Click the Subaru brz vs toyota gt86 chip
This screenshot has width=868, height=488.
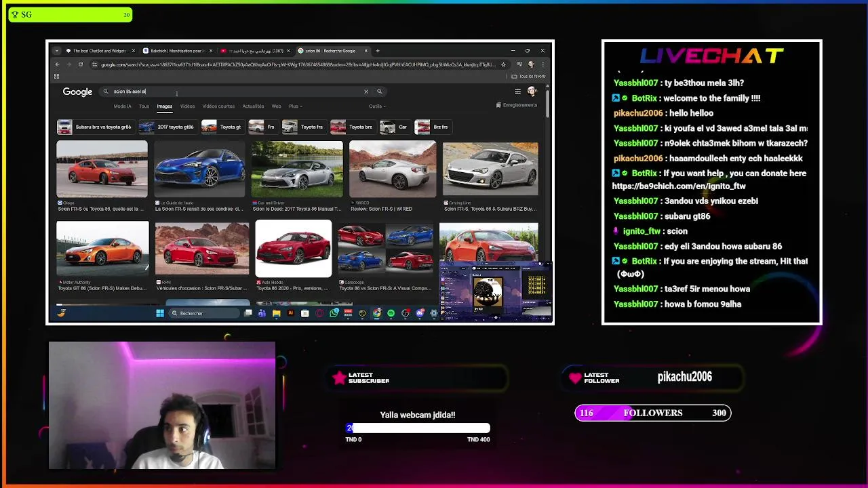coord(95,127)
